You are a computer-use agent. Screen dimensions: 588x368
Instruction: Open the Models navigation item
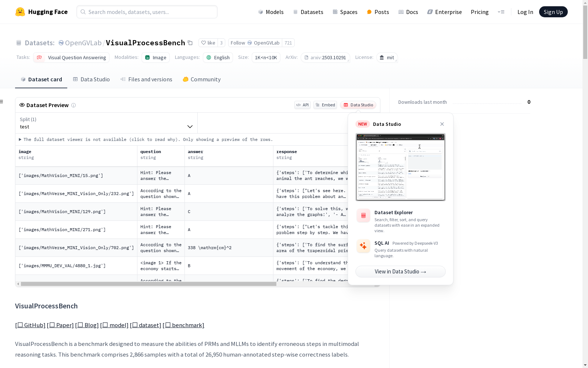coord(271,12)
